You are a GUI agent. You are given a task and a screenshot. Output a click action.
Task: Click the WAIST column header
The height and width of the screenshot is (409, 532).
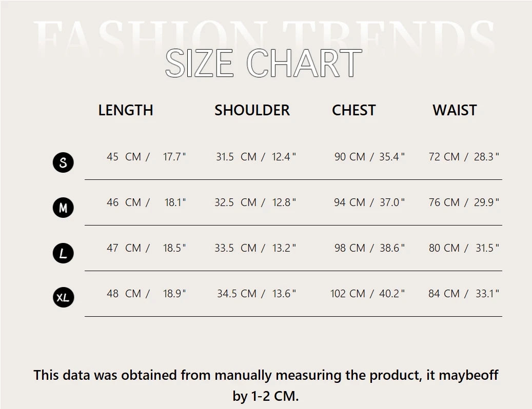[455, 110]
